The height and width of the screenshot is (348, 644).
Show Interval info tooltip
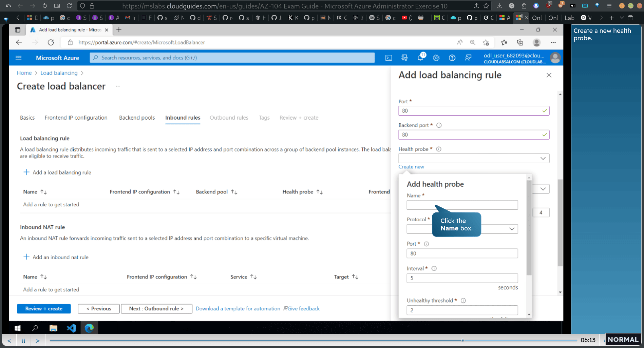pyautogui.click(x=434, y=268)
